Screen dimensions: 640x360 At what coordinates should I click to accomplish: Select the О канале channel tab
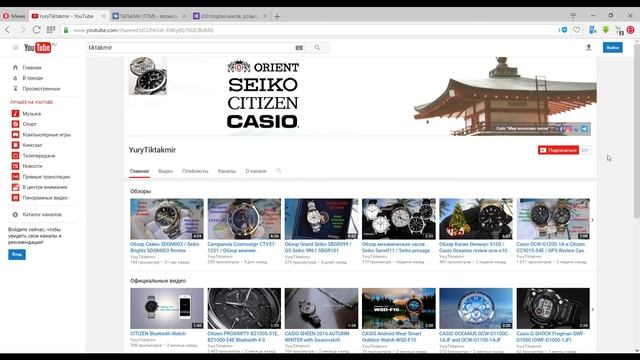tap(256, 171)
